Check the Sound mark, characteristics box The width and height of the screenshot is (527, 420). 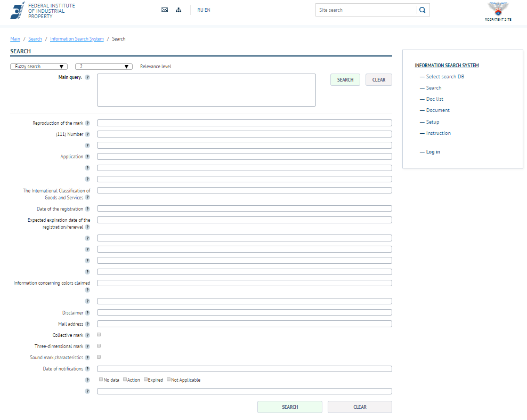[x=99, y=357]
